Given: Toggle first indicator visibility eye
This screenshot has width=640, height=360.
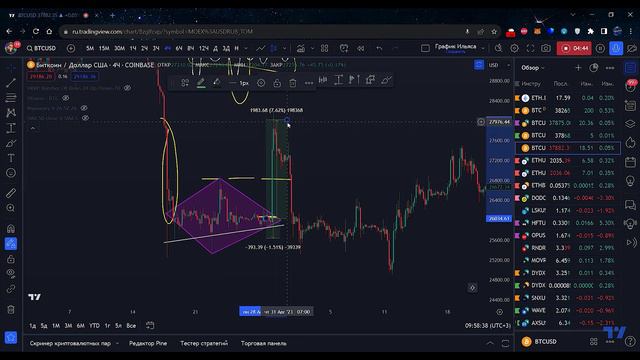Looking at the screenshot, I should pos(127,88).
